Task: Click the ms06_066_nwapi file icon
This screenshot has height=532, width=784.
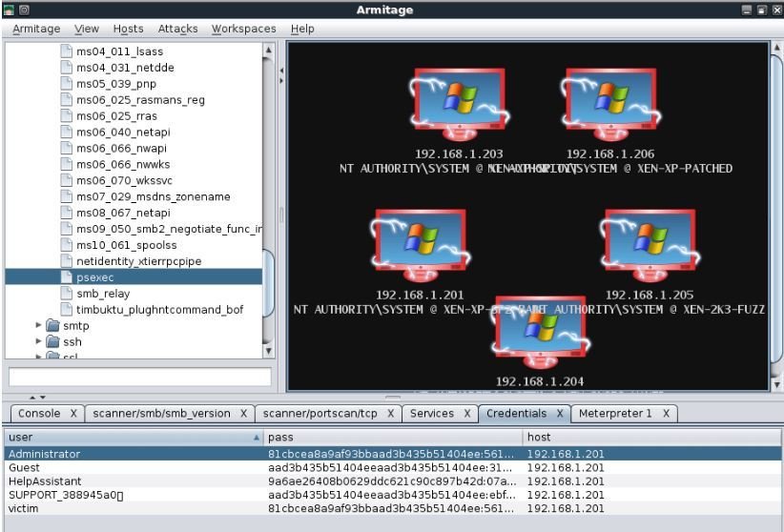Action: click(x=66, y=148)
